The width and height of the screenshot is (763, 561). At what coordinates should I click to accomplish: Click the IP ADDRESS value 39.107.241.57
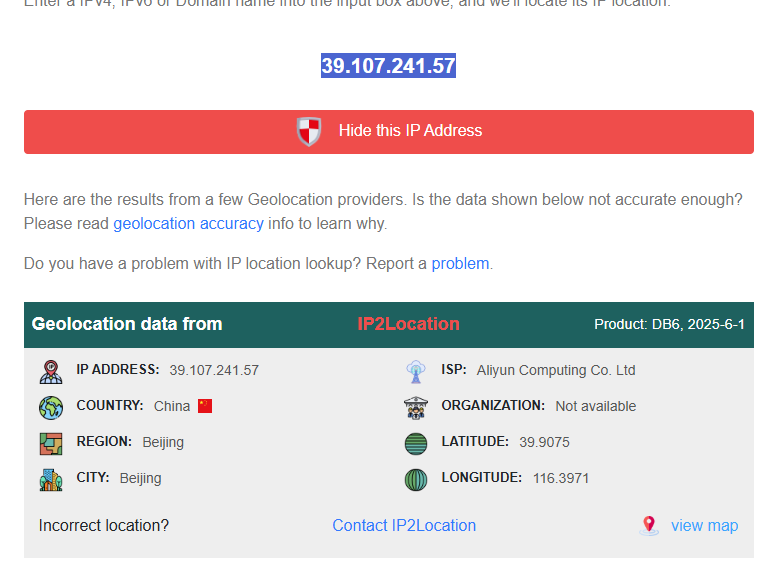(x=214, y=370)
